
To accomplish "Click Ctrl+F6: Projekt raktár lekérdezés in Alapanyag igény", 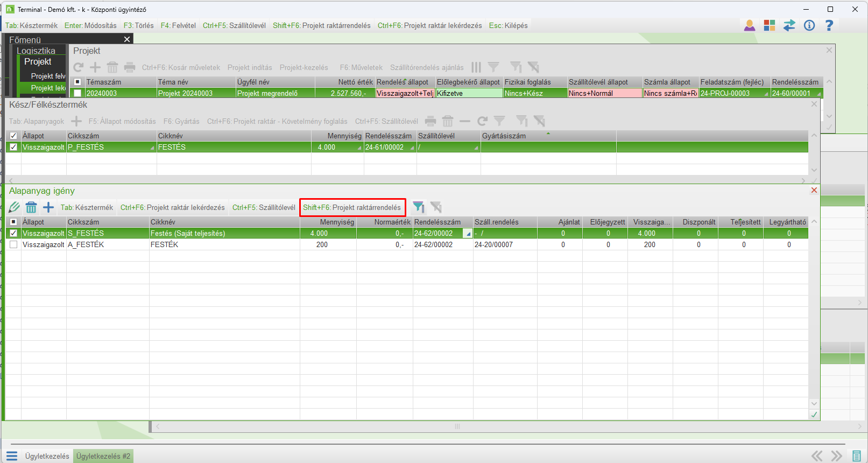I will click(173, 207).
